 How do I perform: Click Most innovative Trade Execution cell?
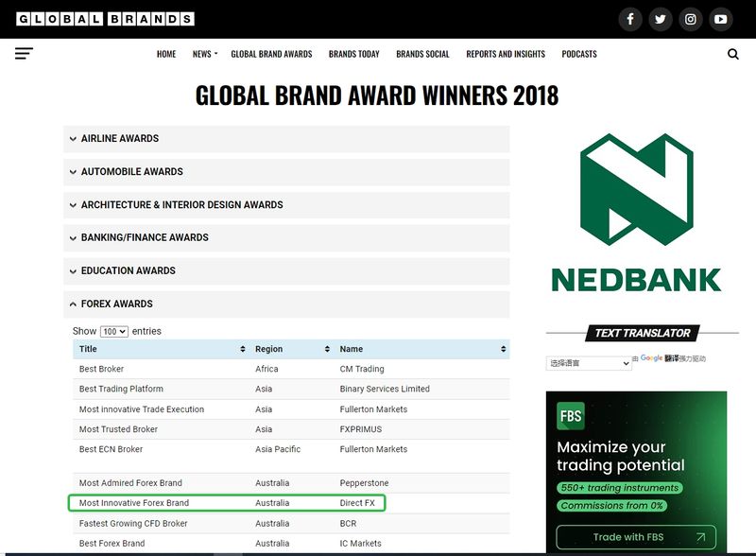tap(141, 409)
